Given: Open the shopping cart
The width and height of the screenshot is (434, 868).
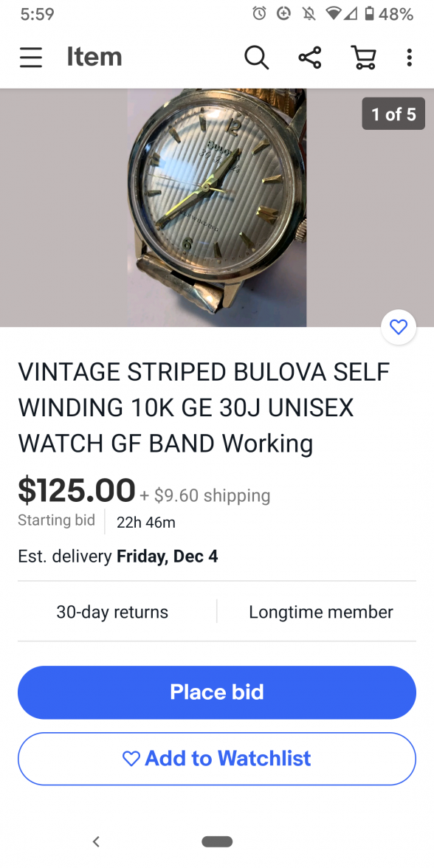Looking at the screenshot, I should (x=364, y=57).
